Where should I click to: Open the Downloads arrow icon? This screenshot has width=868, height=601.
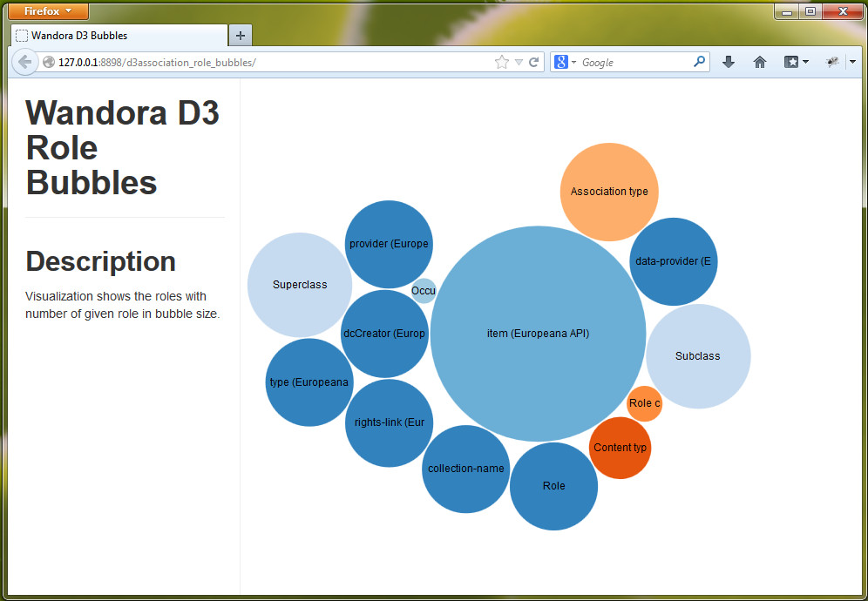pos(729,62)
